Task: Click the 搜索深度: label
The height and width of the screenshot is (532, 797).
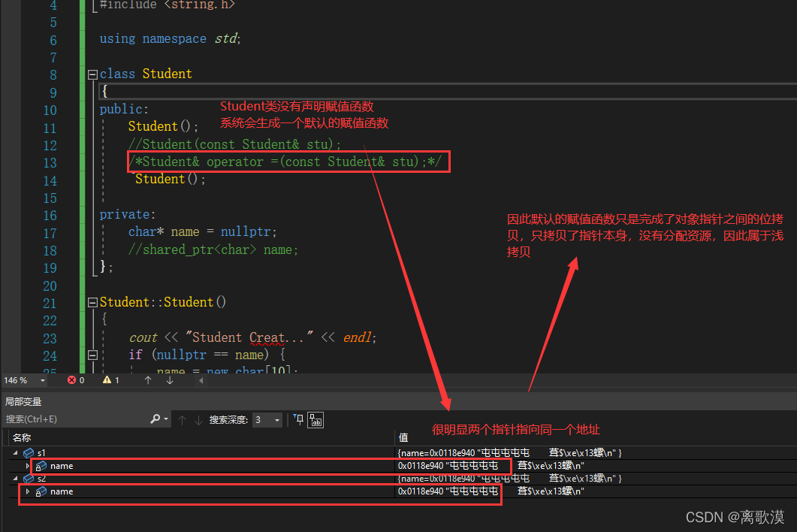Action: point(228,419)
